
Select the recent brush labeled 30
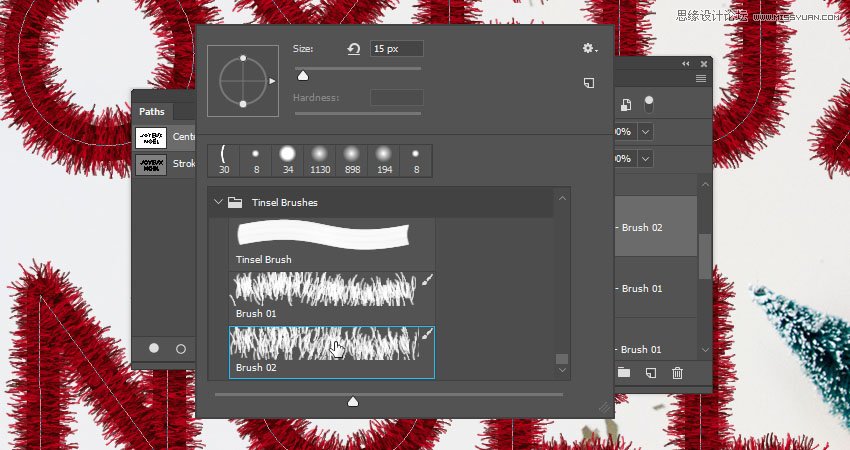224,160
